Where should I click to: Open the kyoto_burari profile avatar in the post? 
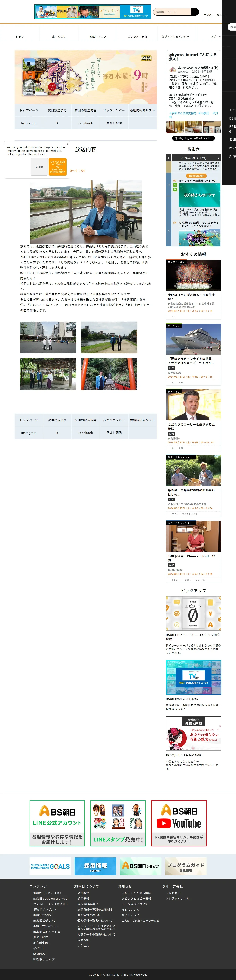click(x=173, y=69)
